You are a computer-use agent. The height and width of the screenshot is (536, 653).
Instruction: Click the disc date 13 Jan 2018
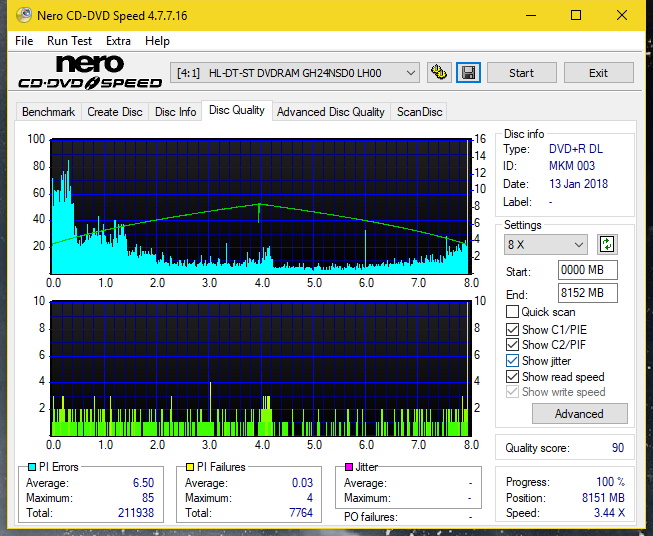click(578, 184)
